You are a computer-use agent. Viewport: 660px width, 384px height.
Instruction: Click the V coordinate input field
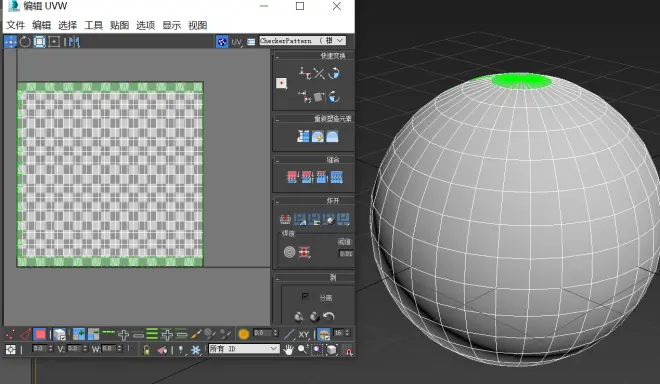[x=74, y=349]
